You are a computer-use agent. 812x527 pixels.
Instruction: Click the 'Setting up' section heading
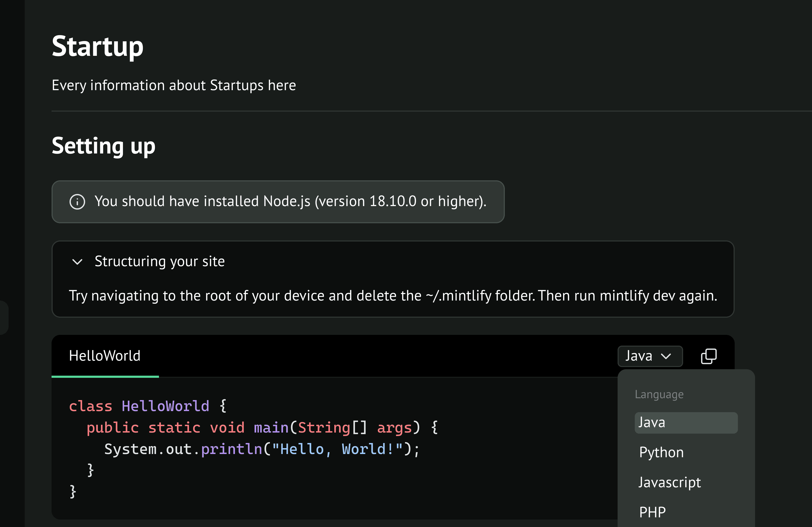coord(103,146)
